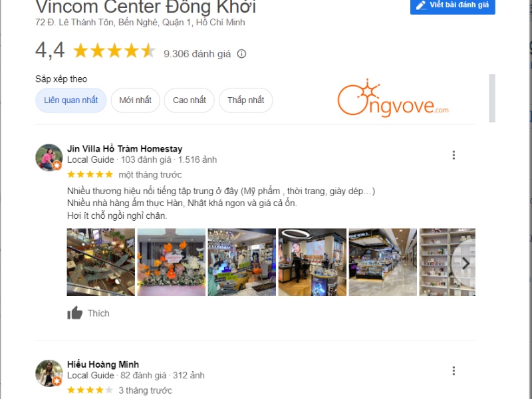Select the Liên quan nhất sort chip
The height and width of the screenshot is (399, 532).
(71, 100)
